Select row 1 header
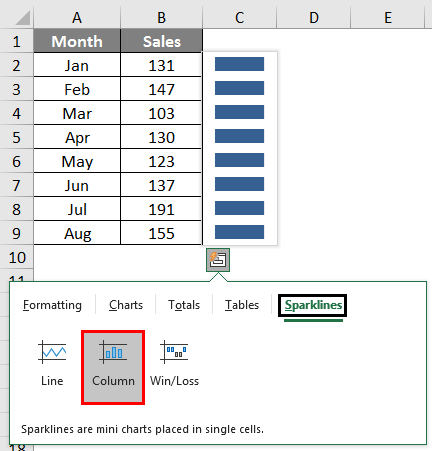The image size is (432, 451). click(17, 42)
